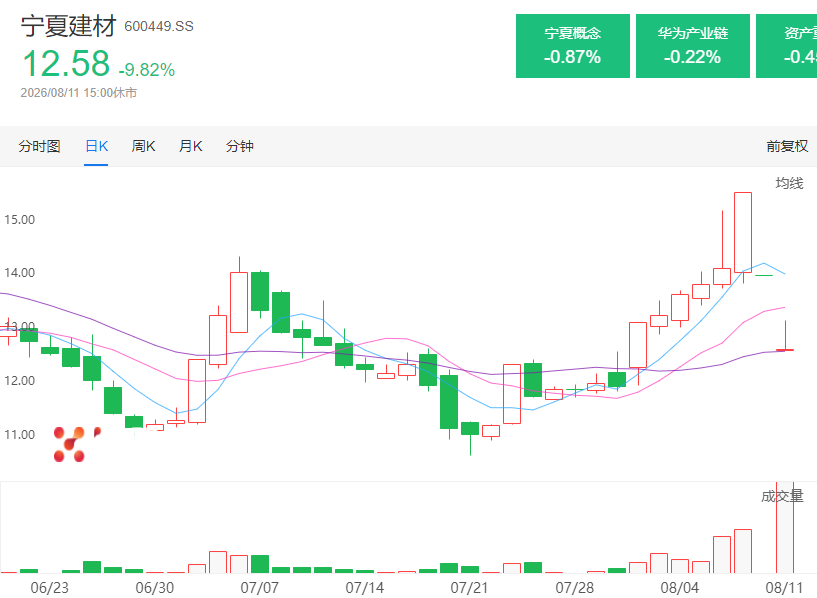Image resolution: width=817 pixels, height=598 pixels.
Task: Click the 11.00 price axis label
Action: tap(20, 435)
